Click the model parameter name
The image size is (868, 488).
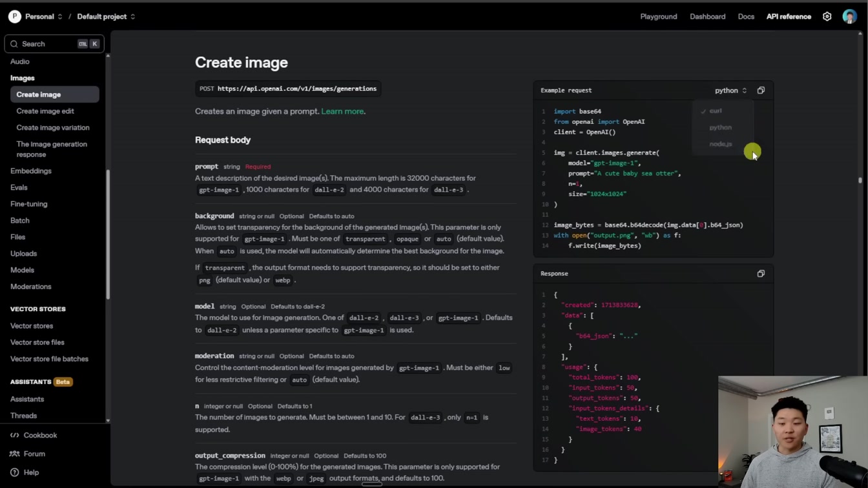pos(205,306)
